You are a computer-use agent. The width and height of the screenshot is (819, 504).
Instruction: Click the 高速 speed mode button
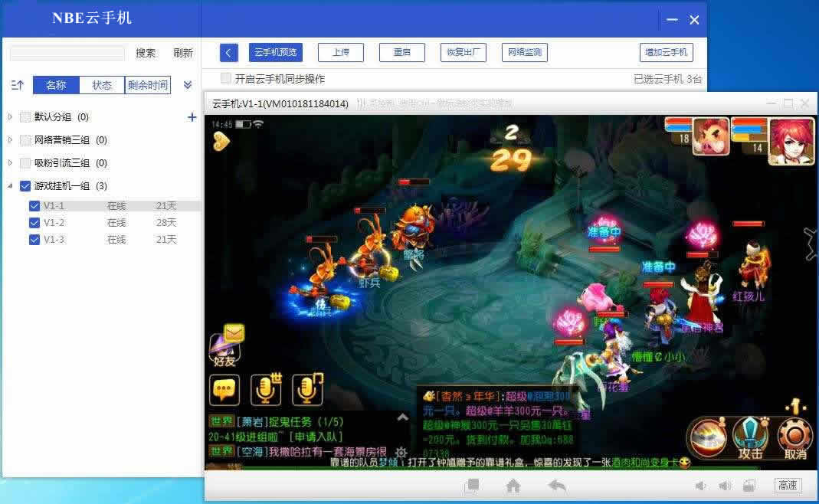coord(787,485)
